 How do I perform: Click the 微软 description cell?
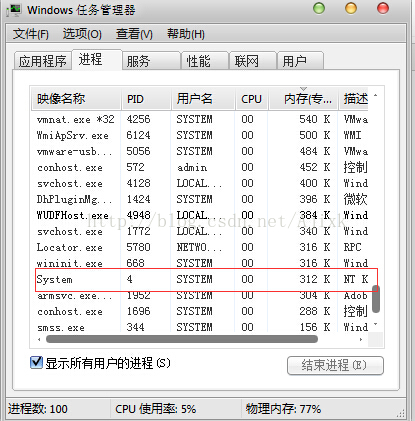pyautogui.click(x=355, y=199)
